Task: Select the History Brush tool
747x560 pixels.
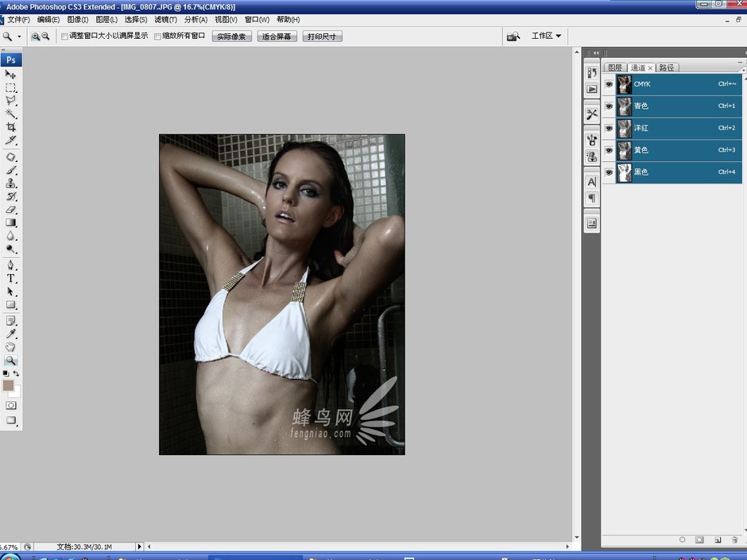Action: point(10,196)
